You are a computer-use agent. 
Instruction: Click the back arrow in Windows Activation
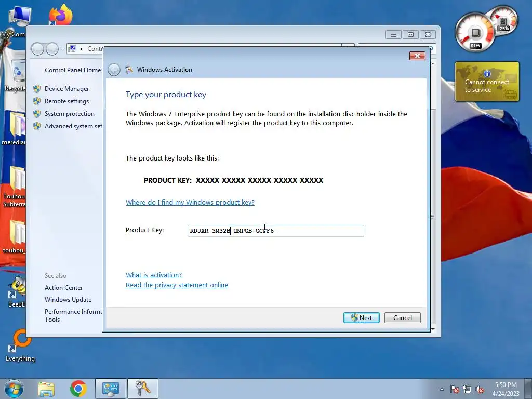coord(114,70)
